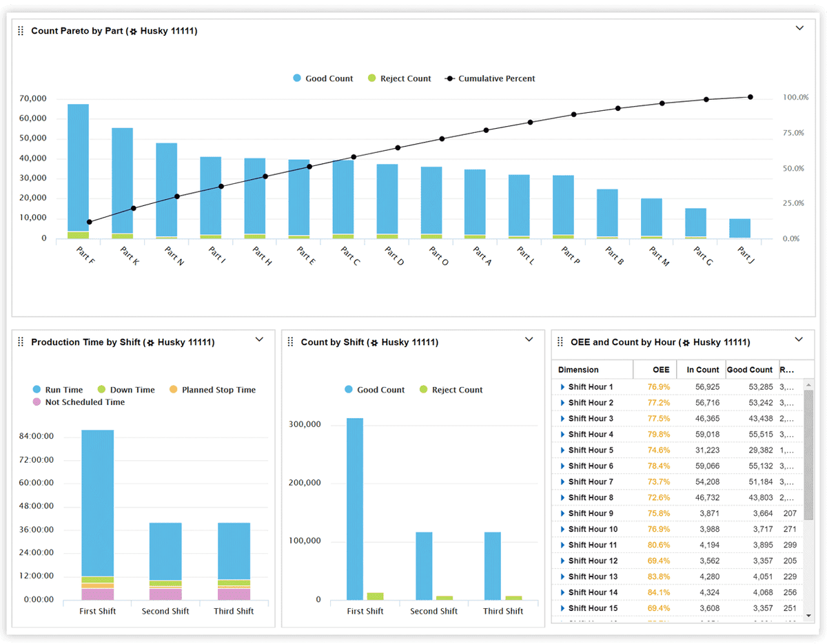Click Planned Stop Time legend color swatch
Image resolution: width=827 pixels, height=644 pixels.
click(x=173, y=390)
